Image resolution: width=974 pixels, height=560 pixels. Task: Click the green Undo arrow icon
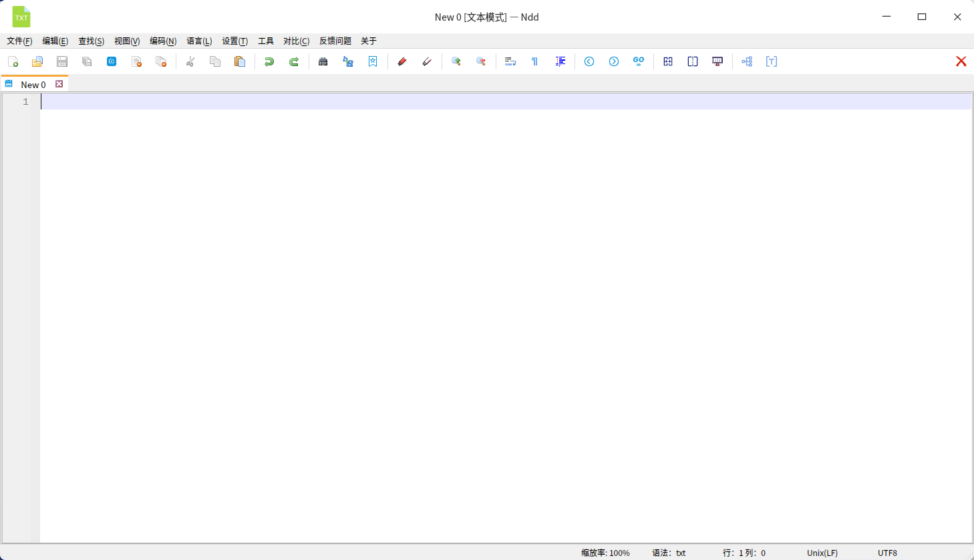(269, 61)
